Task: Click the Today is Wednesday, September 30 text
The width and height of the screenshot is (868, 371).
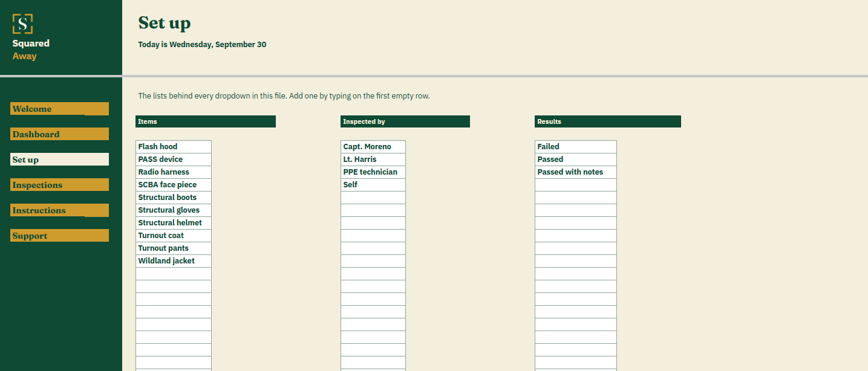Action: click(202, 45)
